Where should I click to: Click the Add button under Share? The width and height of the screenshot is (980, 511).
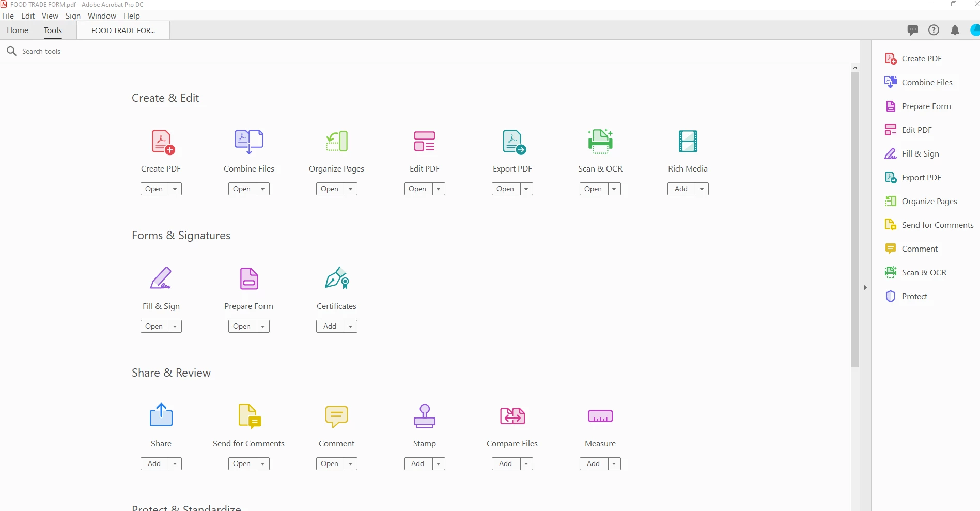coord(154,464)
